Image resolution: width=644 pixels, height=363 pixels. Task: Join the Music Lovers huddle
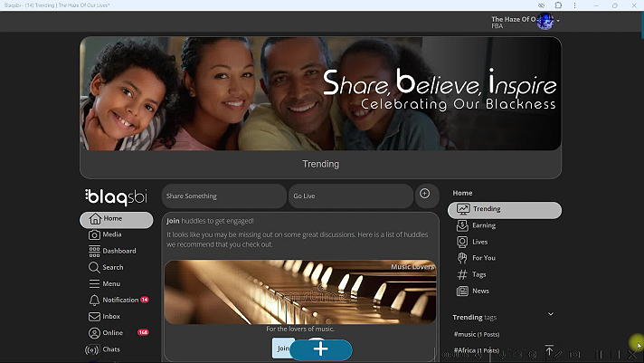click(283, 349)
